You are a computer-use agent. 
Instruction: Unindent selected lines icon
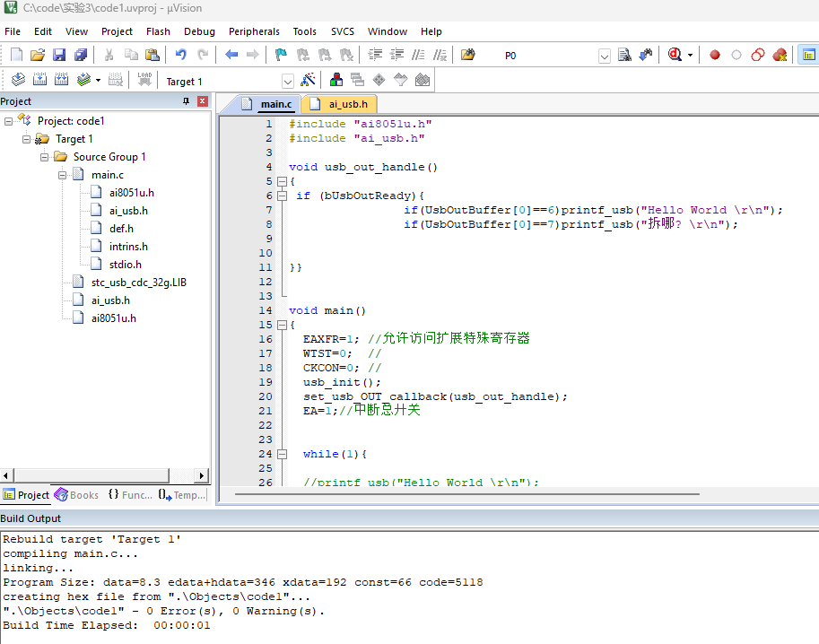[397, 55]
